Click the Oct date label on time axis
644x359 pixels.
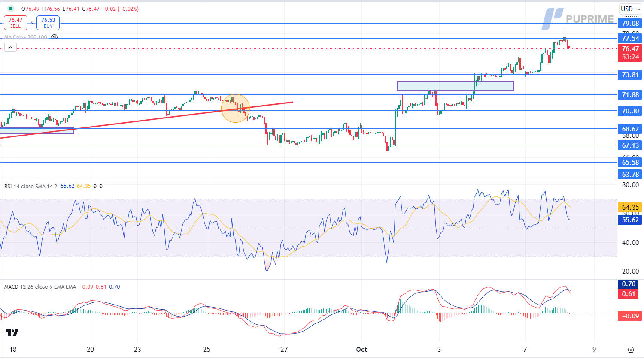coord(361,350)
